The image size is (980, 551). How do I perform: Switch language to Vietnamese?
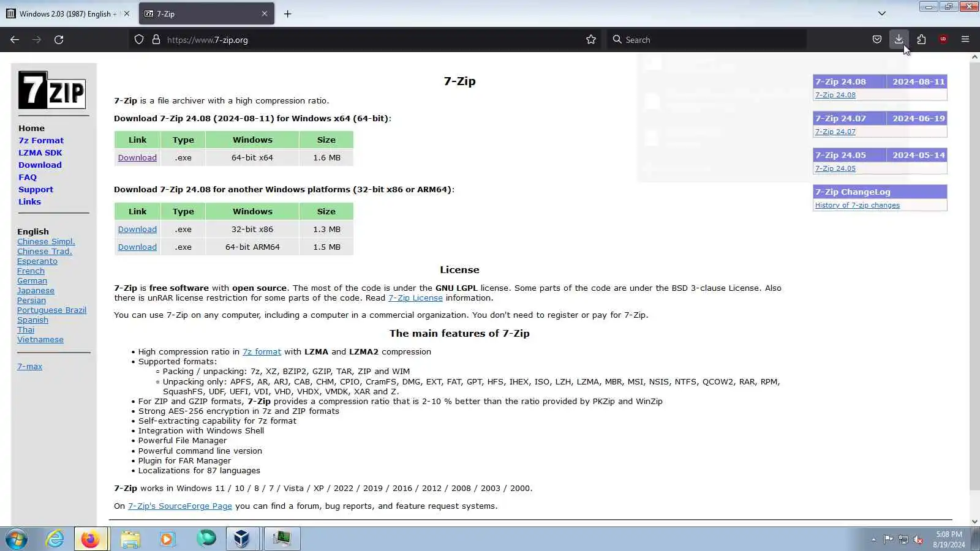coord(40,339)
